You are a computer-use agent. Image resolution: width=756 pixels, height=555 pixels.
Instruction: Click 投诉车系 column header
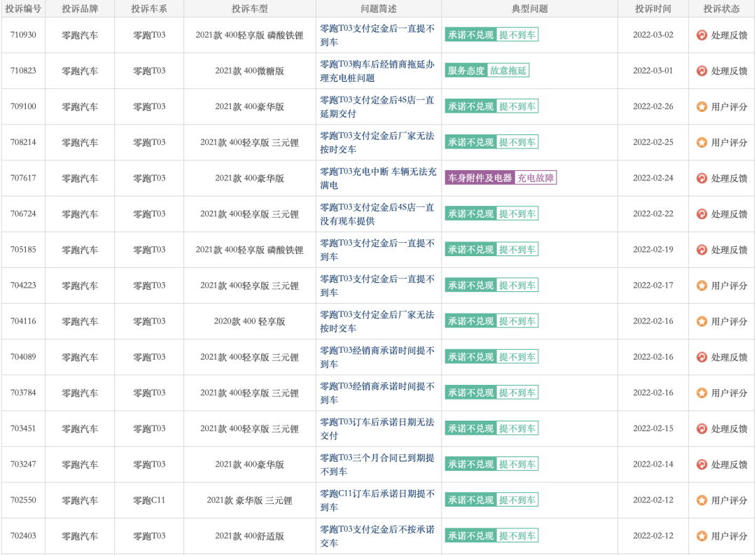point(149,8)
